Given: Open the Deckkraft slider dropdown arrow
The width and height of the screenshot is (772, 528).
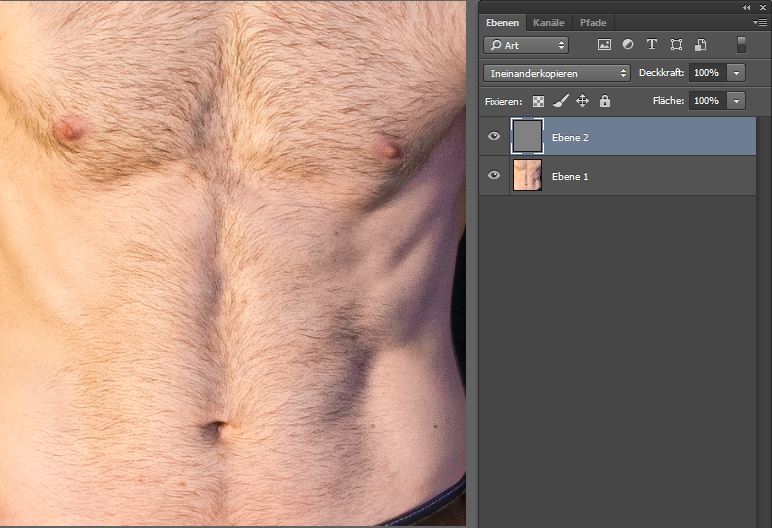Looking at the screenshot, I should pos(737,73).
